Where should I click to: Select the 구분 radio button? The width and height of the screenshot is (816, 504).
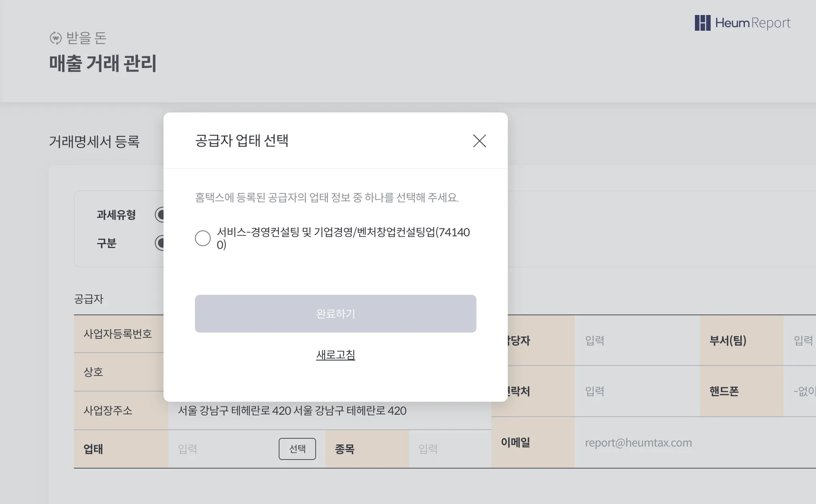[x=160, y=243]
